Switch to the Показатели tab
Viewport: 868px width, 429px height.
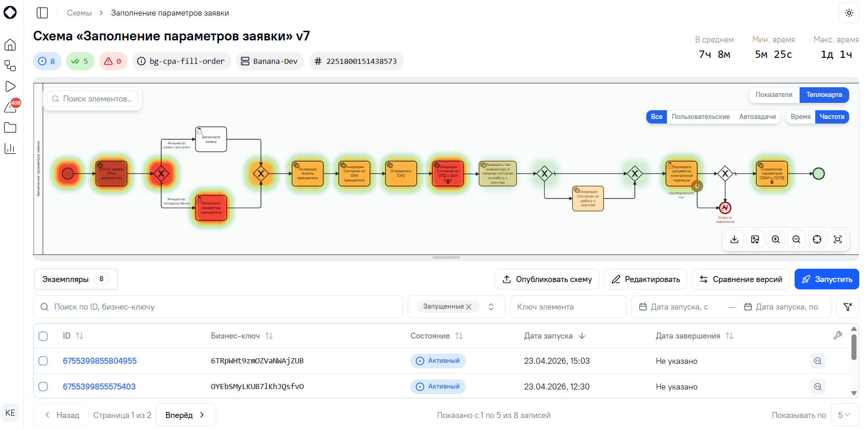(774, 95)
